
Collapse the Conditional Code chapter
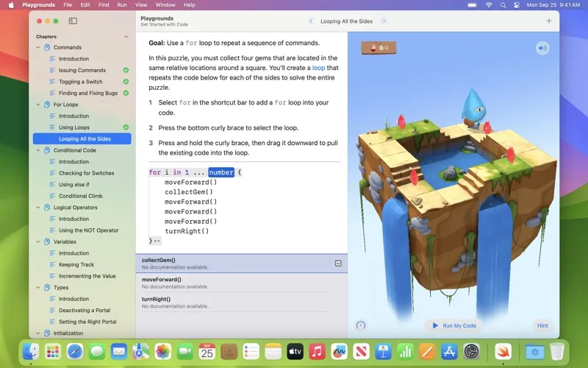point(38,150)
